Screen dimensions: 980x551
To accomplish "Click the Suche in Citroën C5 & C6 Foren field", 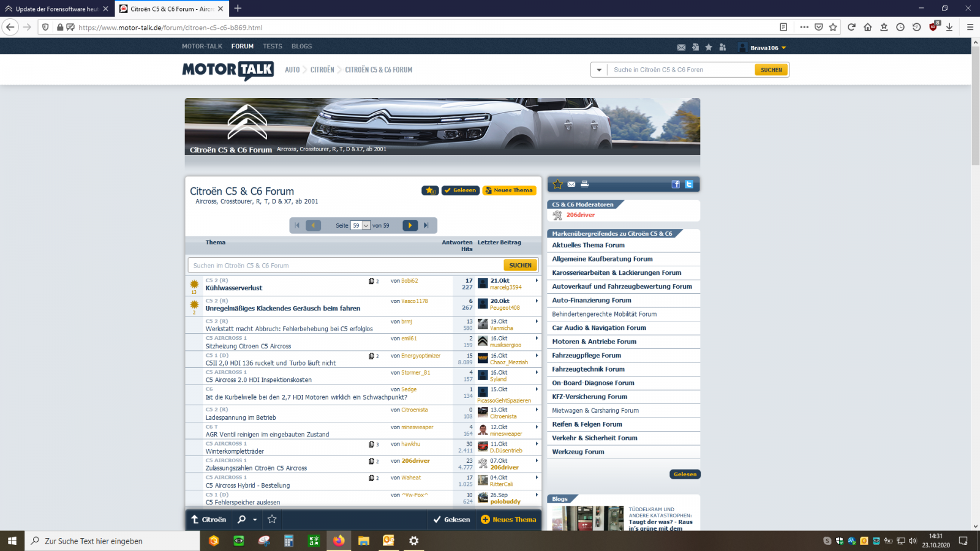I will click(680, 70).
